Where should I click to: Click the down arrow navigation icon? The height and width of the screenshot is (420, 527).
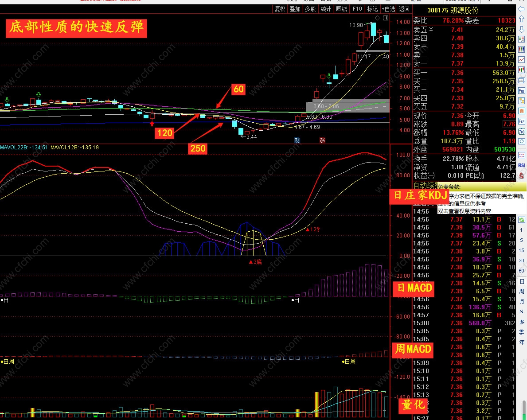tap(521, 29)
